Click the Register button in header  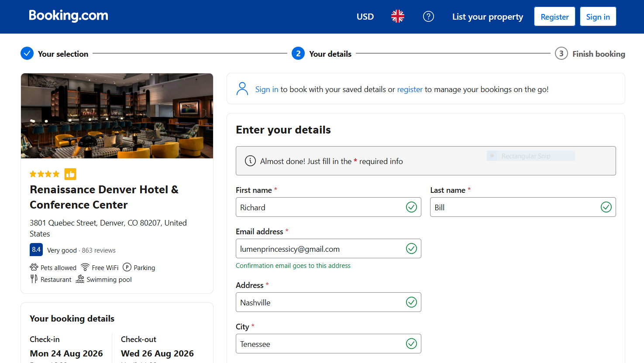[554, 17]
